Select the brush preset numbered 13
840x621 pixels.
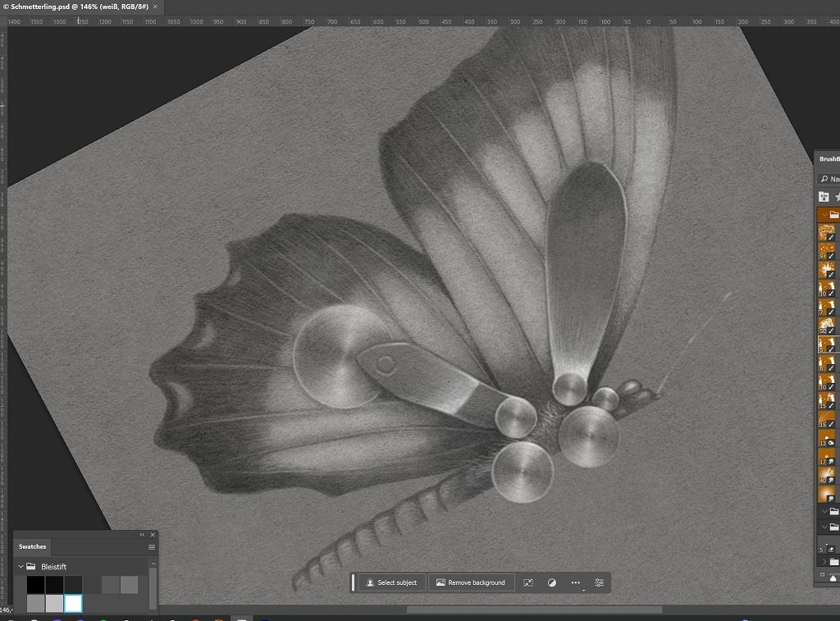[x=827, y=438]
